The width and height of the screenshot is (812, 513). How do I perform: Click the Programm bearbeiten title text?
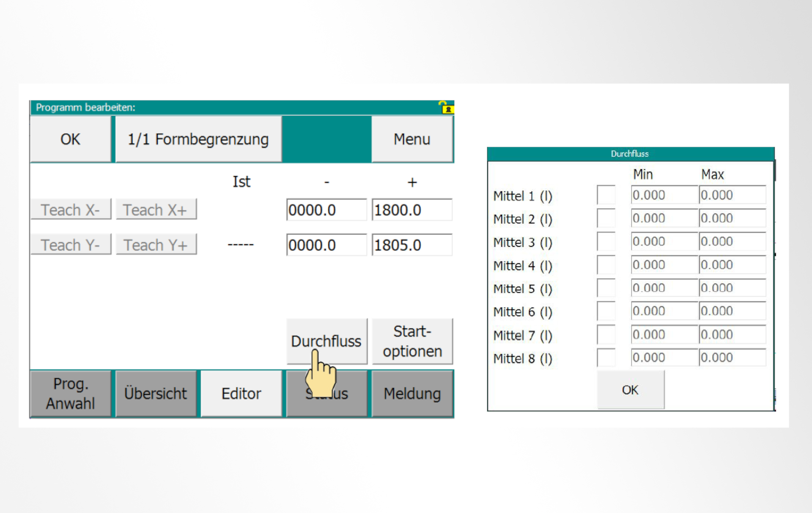[85, 108]
